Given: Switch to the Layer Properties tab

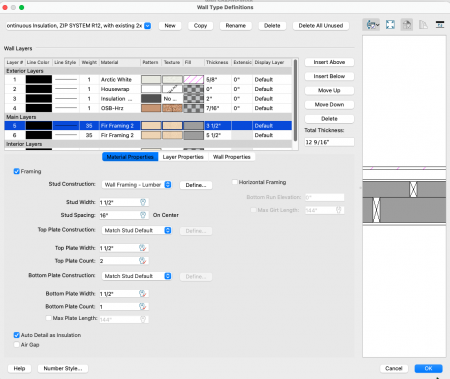Looking at the screenshot, I should click(183, 157).
